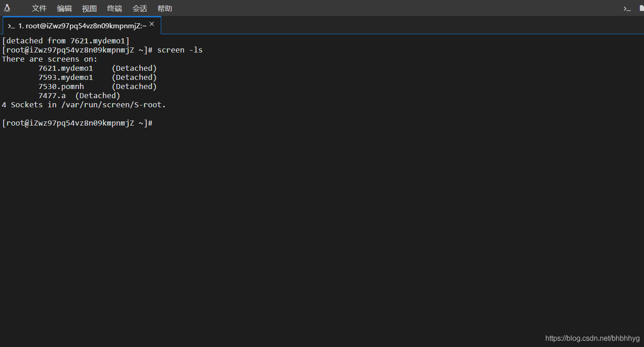Close the root session tab
This screenshot has width=644, height=347.
click(152, 24)
